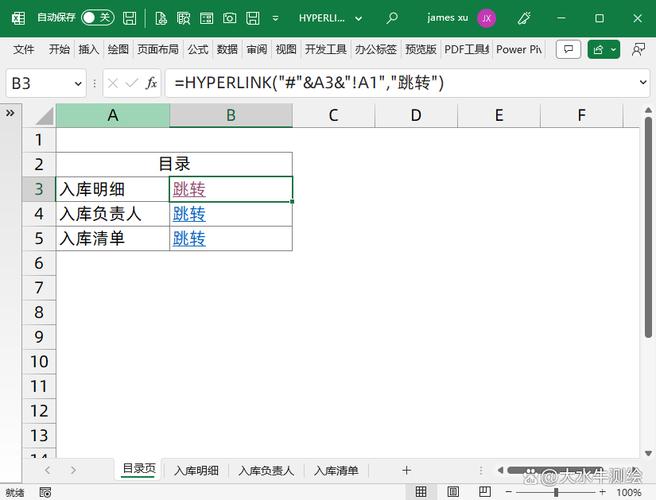656x500 pixels.
Task: Switch to Normal view icon
Action: point(421,492)
